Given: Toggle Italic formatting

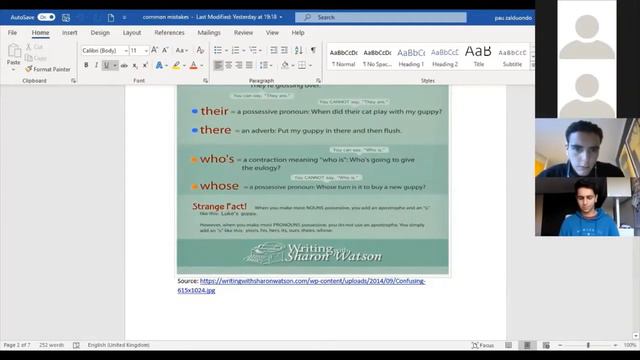Looking at the screenshot, I should (x=96, y=65).
